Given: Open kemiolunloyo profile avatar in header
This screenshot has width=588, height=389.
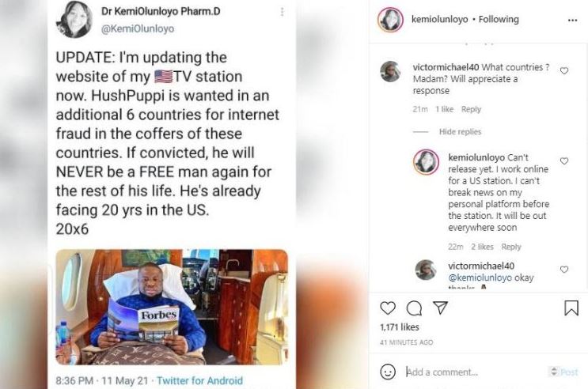Looking at the screenshot, I should pos(390,20).
